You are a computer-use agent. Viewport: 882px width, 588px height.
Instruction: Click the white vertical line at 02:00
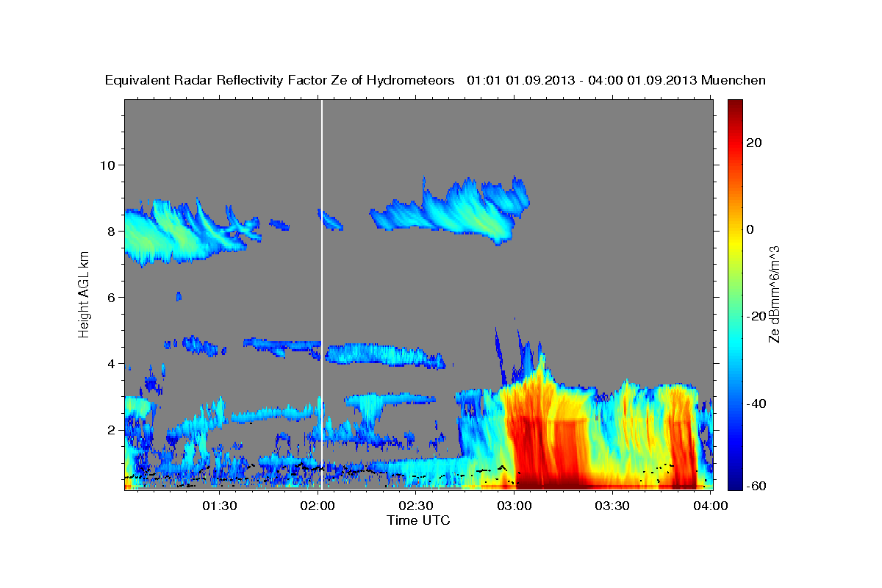(x=322, y=294)
